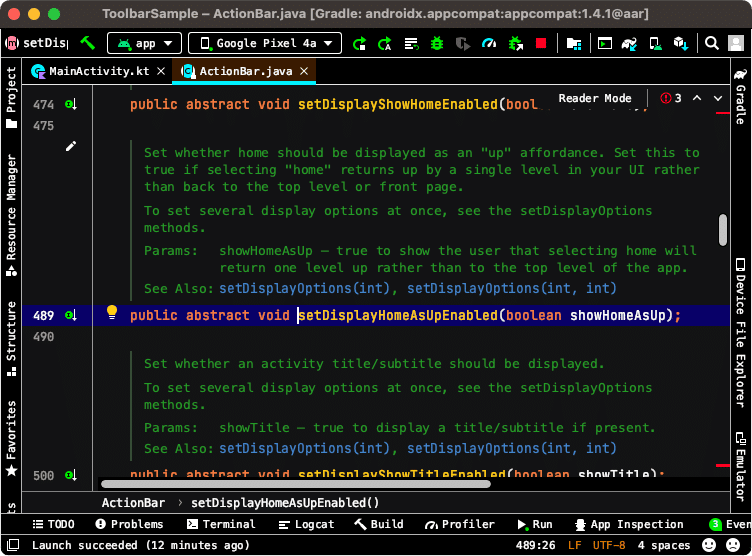The width and height of the screenshot is (752, 556).
Task: Toggle tool window bars quick-access icon
Action: tap(13, 545)
